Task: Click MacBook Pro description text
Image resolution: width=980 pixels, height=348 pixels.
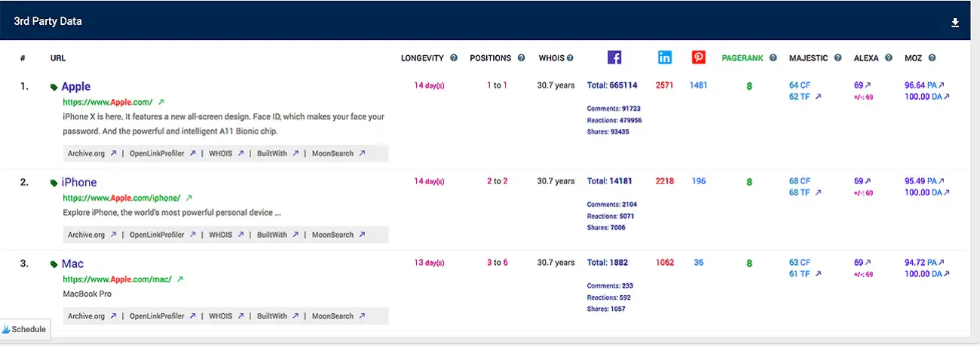Action: point(87,294)
